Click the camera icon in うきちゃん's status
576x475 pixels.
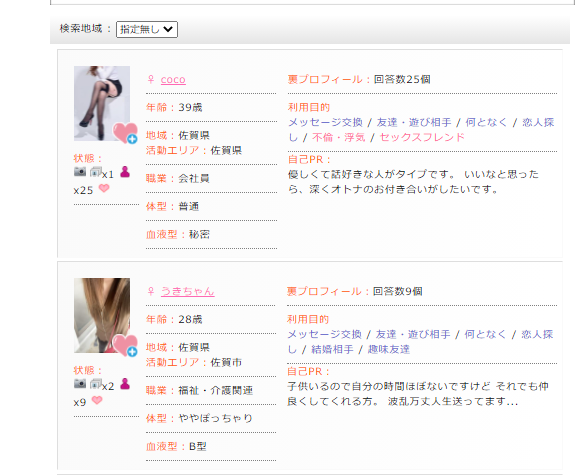click(80, 384)
